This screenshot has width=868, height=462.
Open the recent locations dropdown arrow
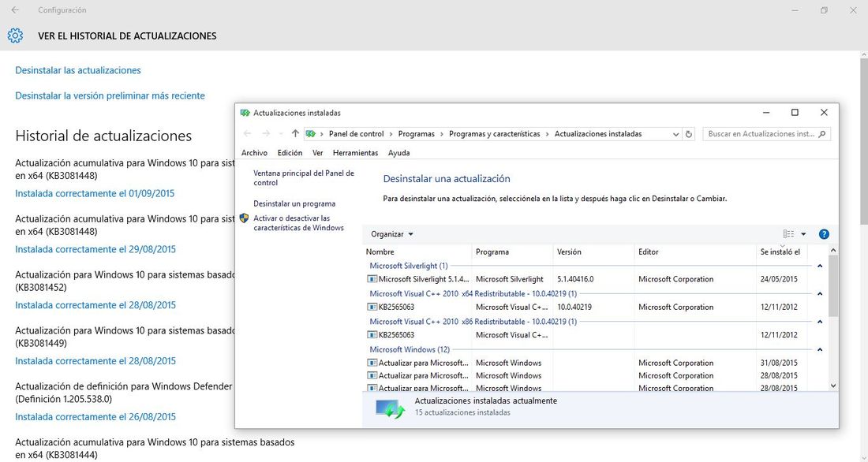click(x=281, y=134)
